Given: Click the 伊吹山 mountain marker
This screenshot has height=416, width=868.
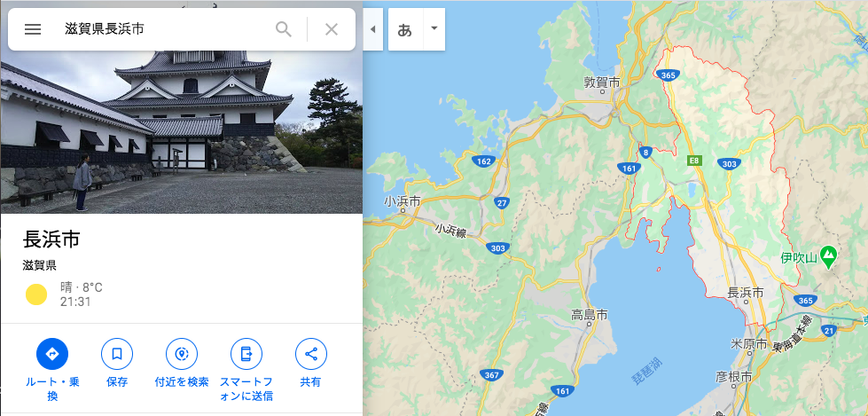Looking at the screenshot, I should pos(828,256).
